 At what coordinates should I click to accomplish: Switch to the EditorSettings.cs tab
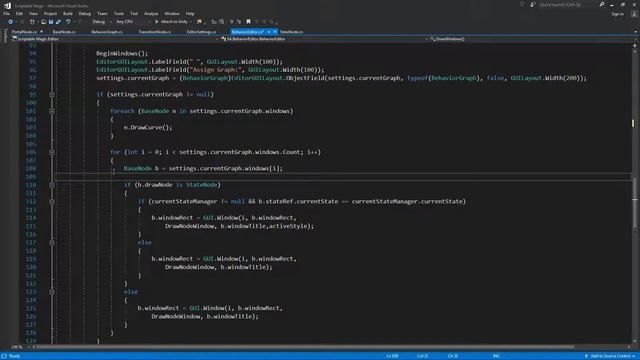201,32
